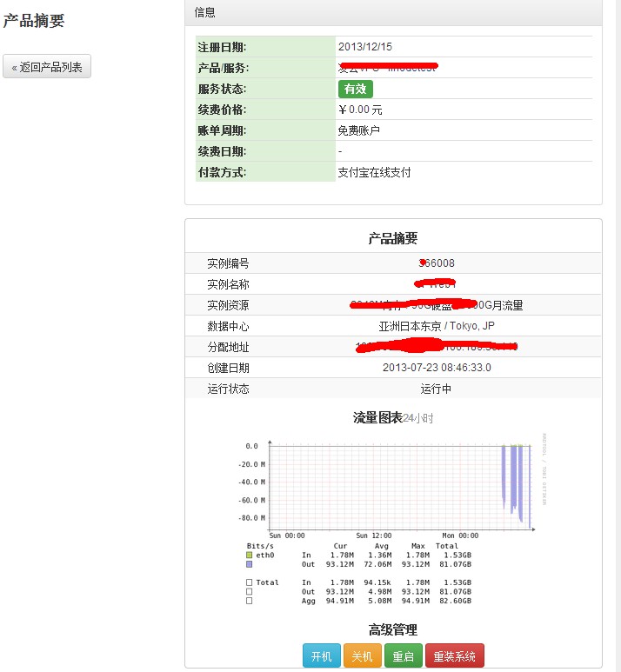Click the 重启 restart button
Viewport: 621px width, 672px height.
point(404,656)
